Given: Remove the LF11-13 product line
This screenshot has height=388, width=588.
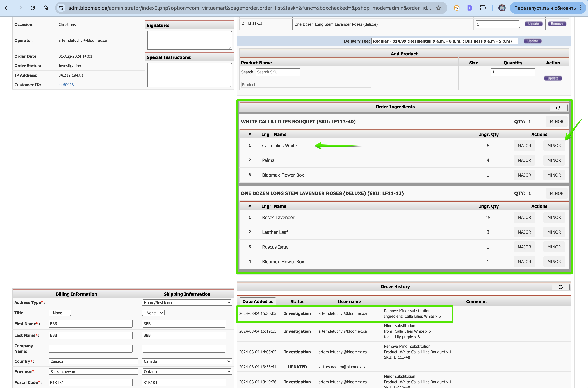Looking at the screenshot, I should [557, 24].
